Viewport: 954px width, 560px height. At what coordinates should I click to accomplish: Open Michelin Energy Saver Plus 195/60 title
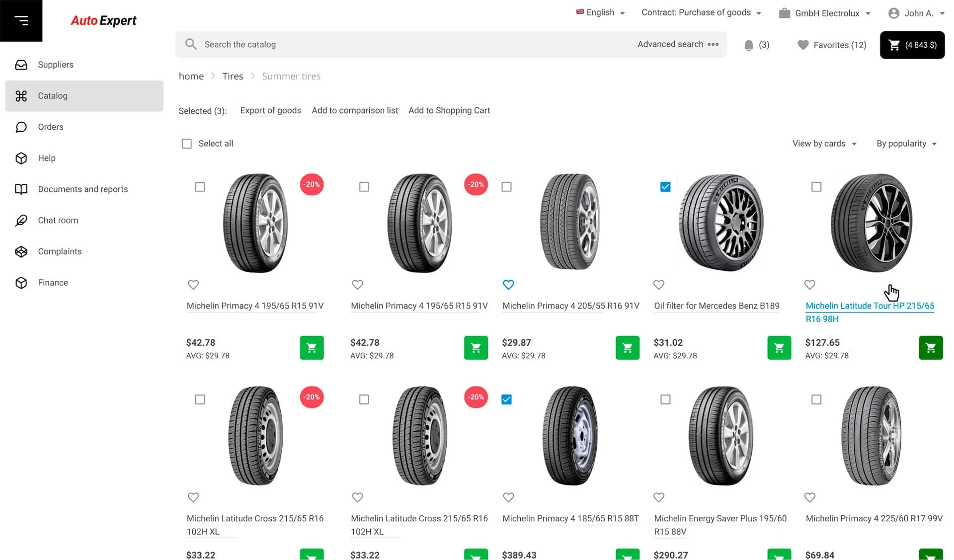(x=720, y=525)
